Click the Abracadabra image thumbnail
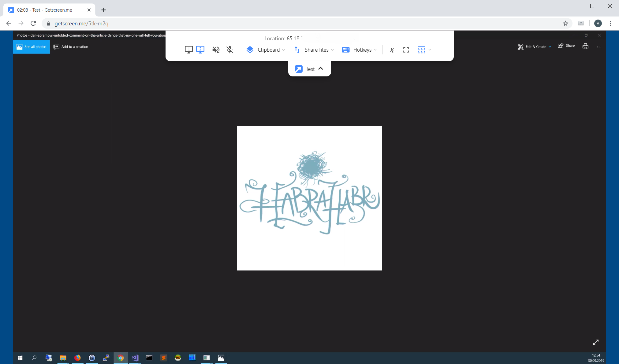This screenshot has width=619, height=364. 309,198
